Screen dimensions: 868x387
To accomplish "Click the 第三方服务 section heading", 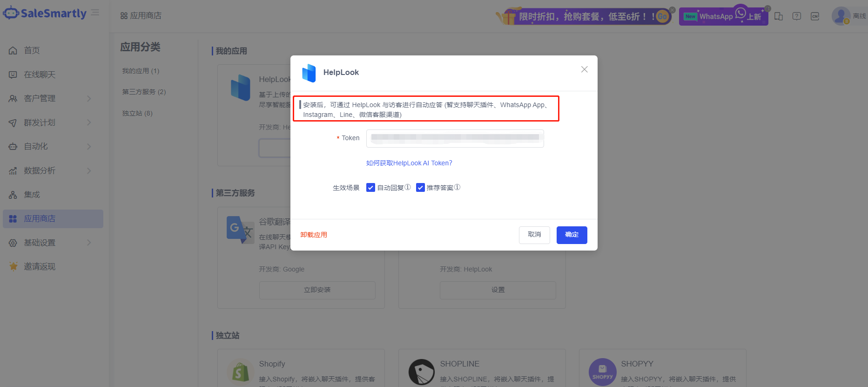I will 235,193.
